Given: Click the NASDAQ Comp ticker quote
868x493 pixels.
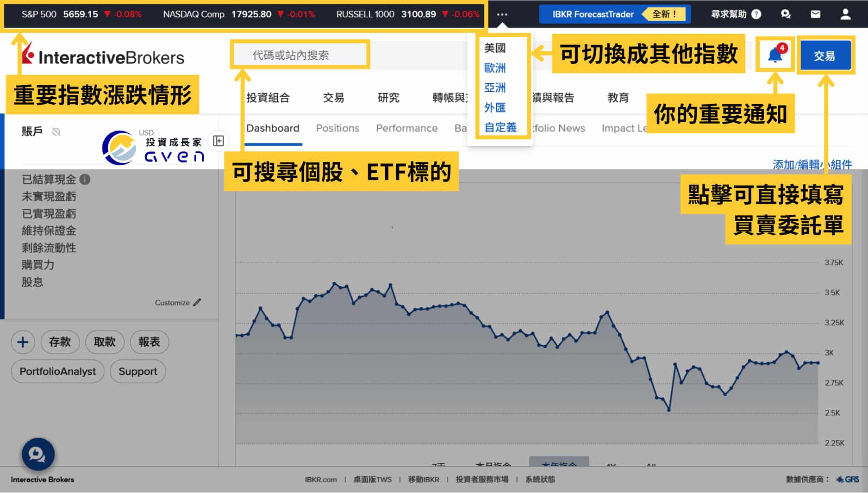Looking at the screenshot, I should [x=239, y=14].
